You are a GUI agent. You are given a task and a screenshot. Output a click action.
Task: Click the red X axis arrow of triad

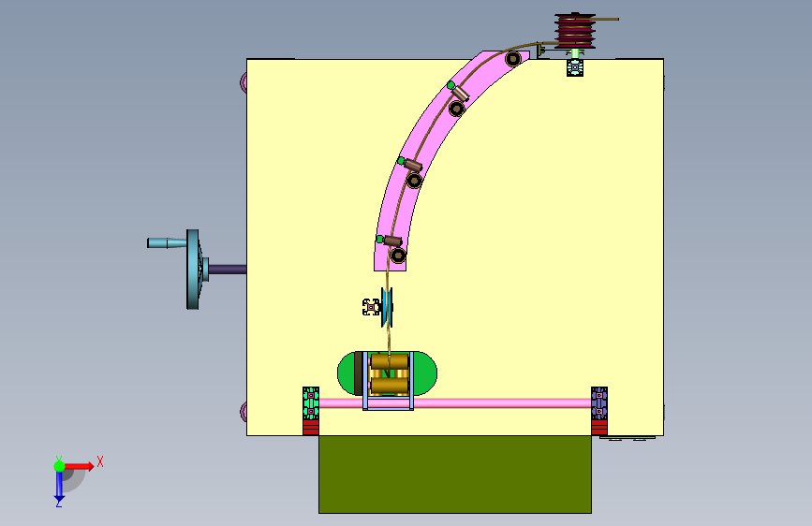(79, 466)
